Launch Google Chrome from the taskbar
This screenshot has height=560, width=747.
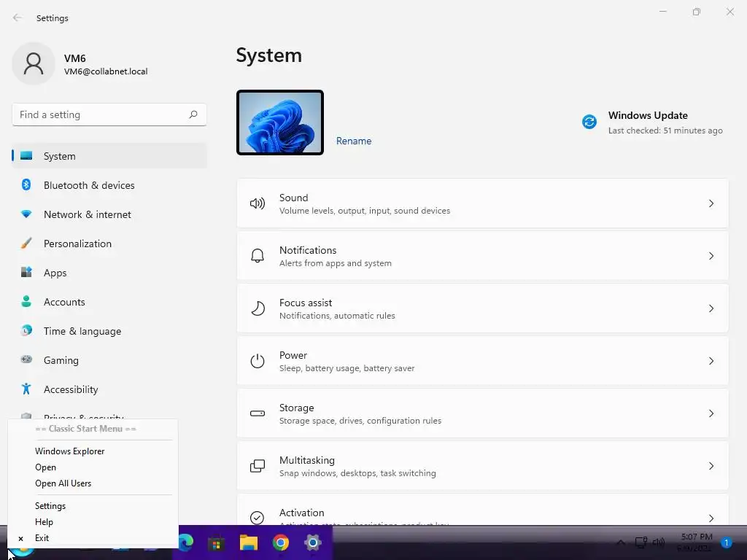pyautogui.click(x=281, y=542)
